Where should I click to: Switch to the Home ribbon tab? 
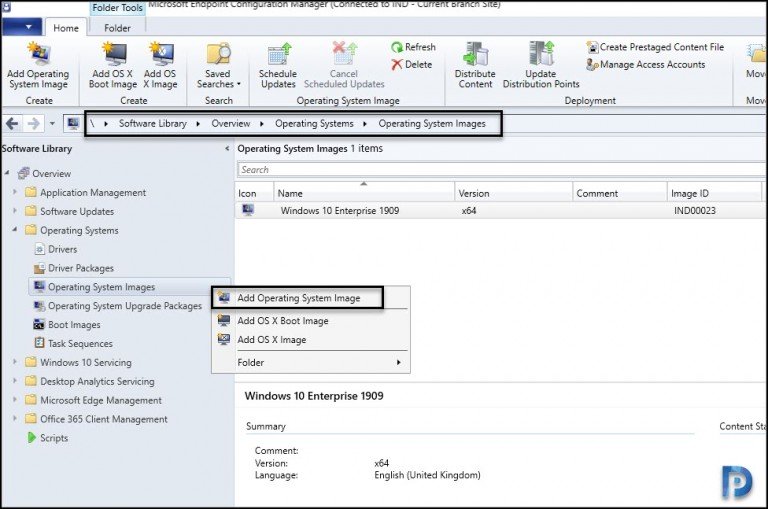pos(66,28)
